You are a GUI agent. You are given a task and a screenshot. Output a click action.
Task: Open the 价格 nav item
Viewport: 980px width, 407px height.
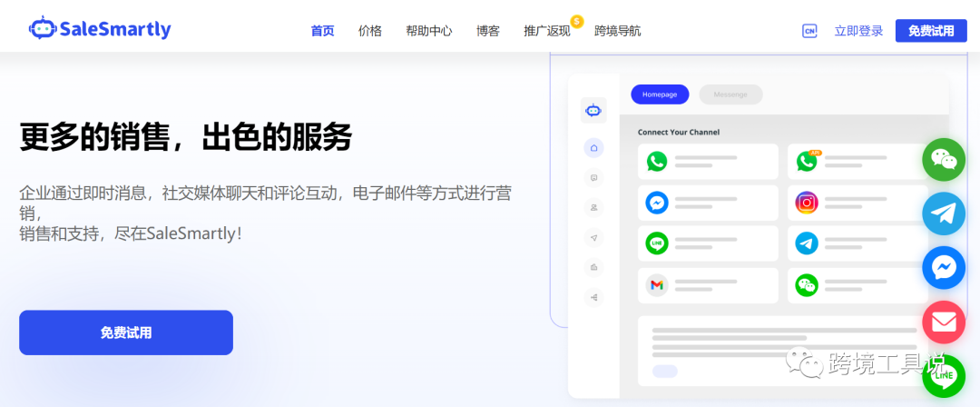(x=370, y=31)
